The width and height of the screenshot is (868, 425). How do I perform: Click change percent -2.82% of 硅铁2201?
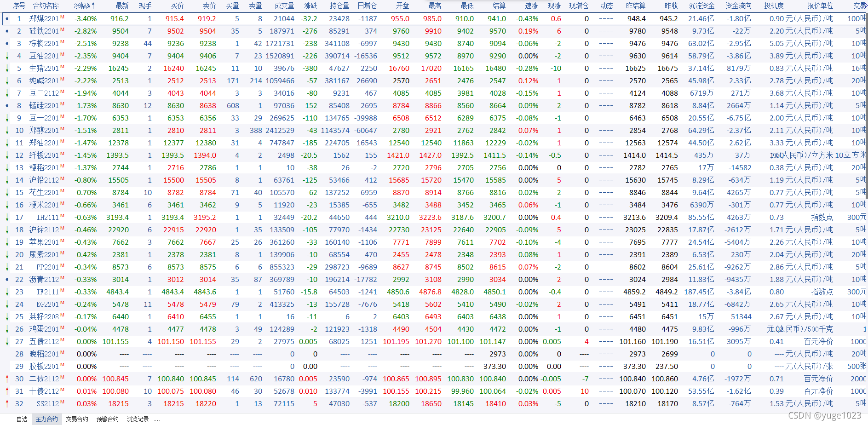click(x=86, y=31)
